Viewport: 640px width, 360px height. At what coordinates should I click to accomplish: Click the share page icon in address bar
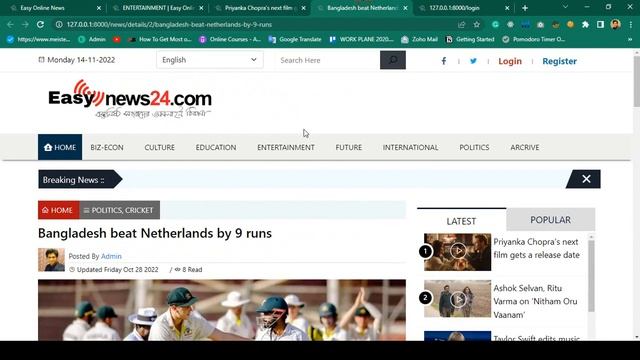(x=462, y=24)
